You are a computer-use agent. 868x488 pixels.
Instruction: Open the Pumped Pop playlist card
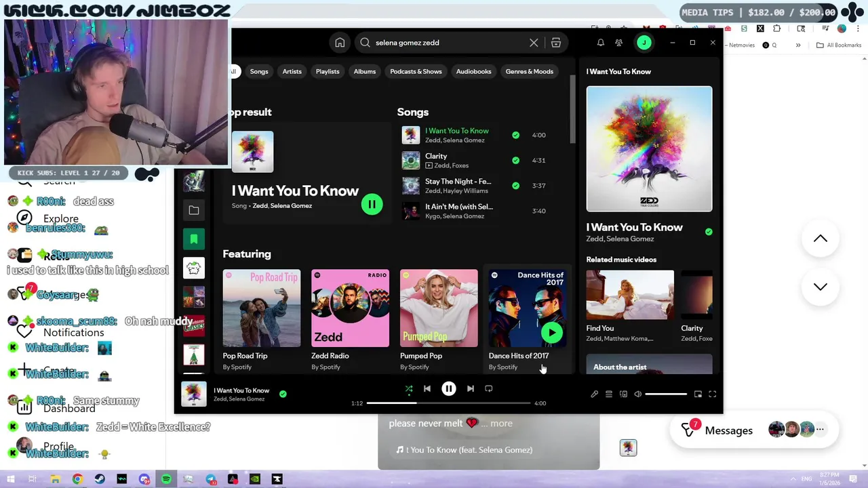point(439,320)
